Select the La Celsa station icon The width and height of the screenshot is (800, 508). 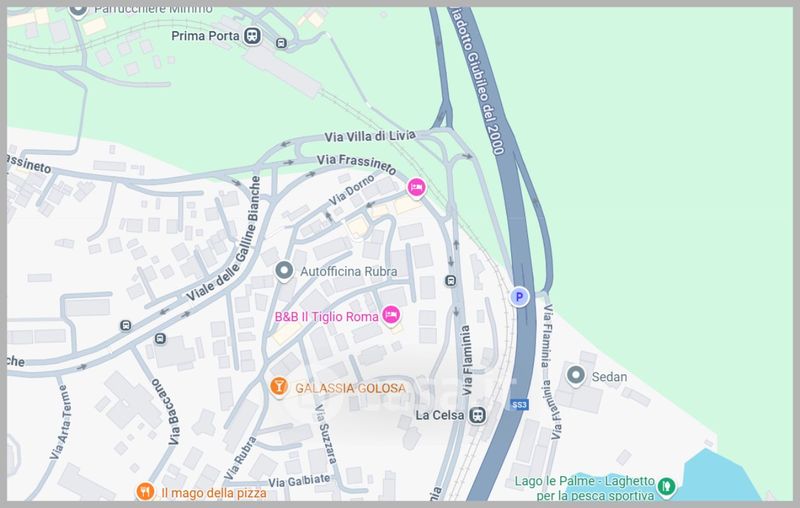point(478,415)
